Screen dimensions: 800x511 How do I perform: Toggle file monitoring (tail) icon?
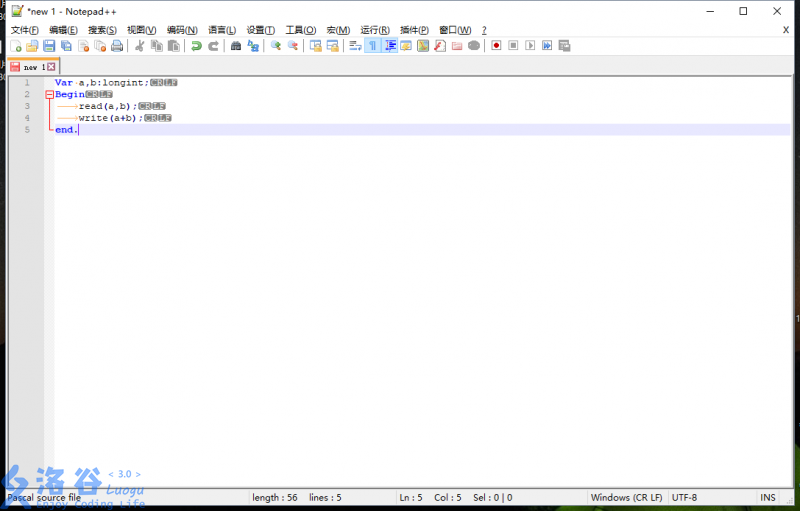click(x=474, y=46)
